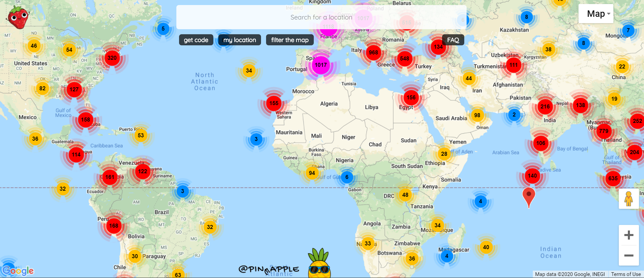Zoom in with the plus button

point(629,235)
